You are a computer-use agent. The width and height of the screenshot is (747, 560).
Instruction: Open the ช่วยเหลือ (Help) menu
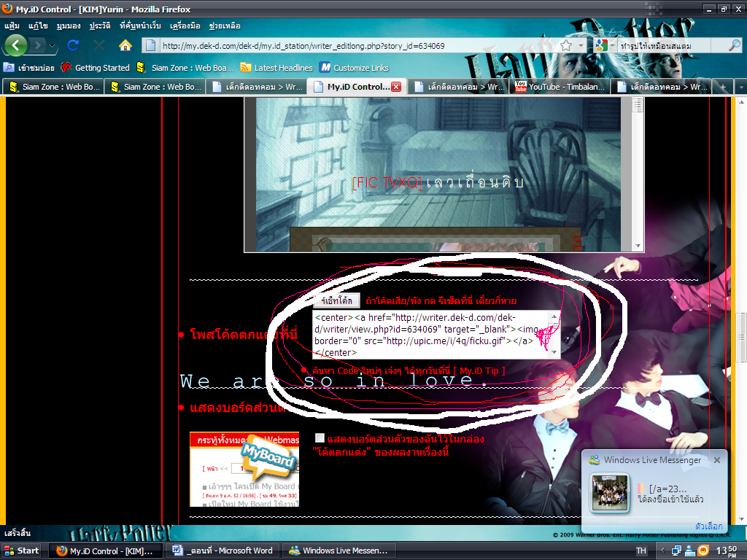pyautogui.click(x=225, y=26)
